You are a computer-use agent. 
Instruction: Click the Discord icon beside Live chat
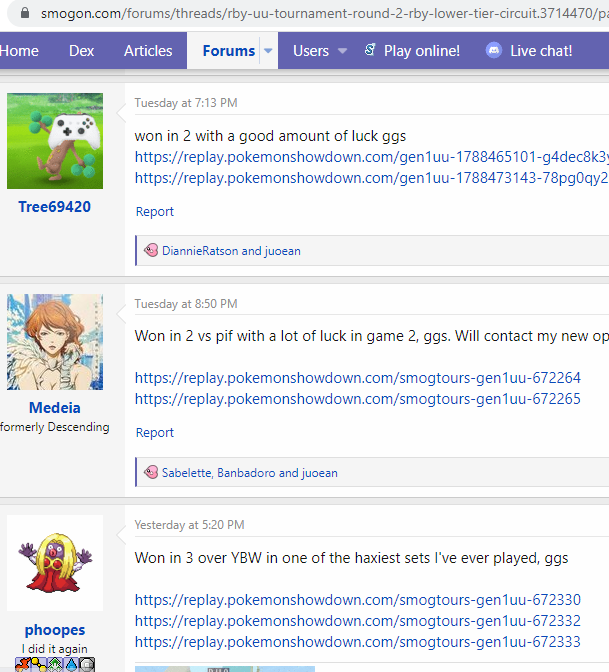click(x=494, y=51)
